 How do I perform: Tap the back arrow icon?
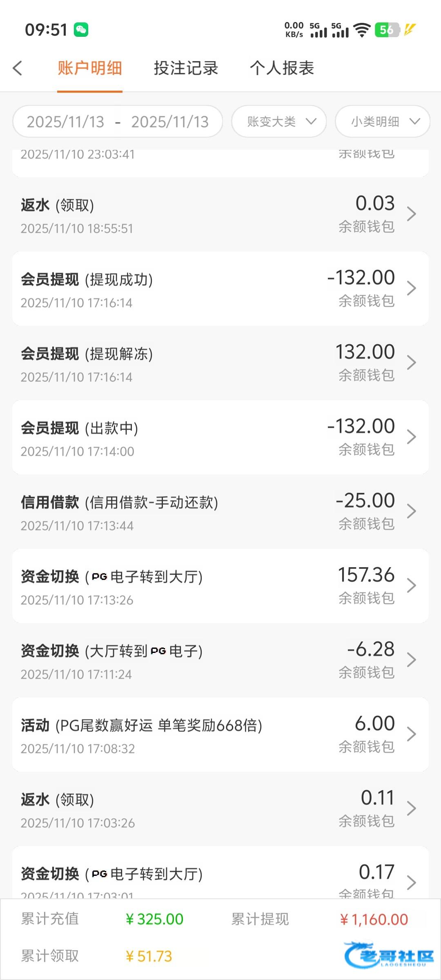coord(18,68)
